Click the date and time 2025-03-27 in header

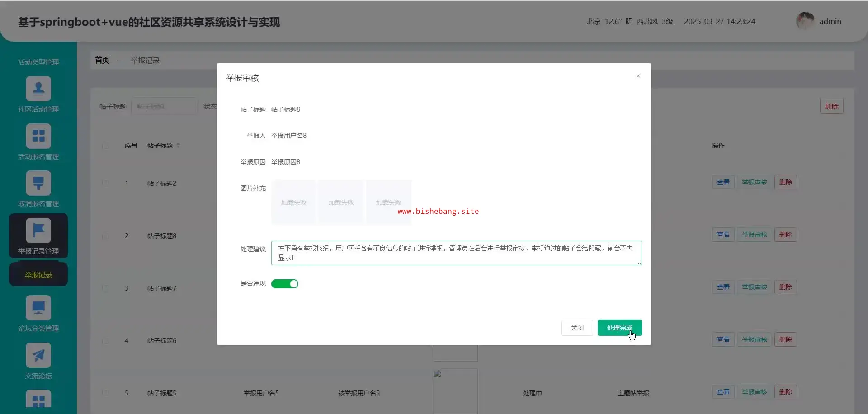point(720,21)
